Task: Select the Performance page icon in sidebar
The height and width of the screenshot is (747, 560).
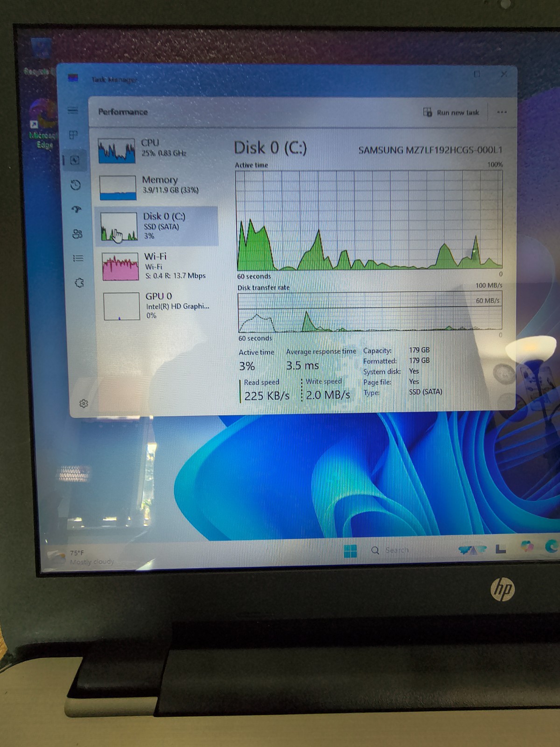Action: coord(75,160)
